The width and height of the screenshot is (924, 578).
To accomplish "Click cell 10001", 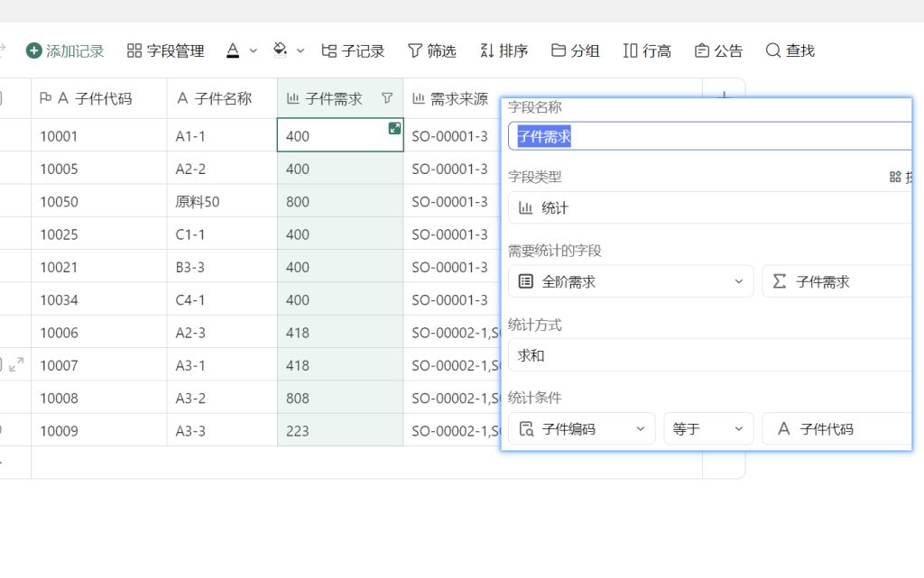I will [99, 136].
